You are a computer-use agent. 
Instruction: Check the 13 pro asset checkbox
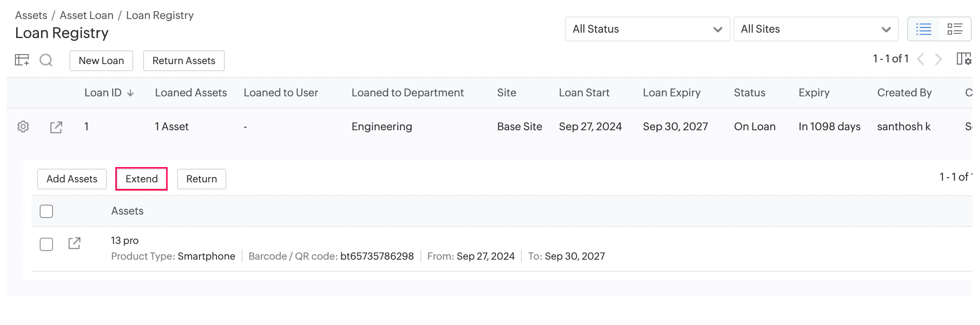(46, 244)
